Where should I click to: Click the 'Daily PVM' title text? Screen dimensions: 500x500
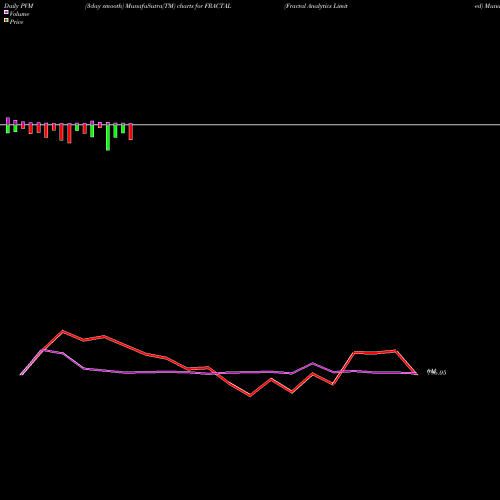[19, 6]
